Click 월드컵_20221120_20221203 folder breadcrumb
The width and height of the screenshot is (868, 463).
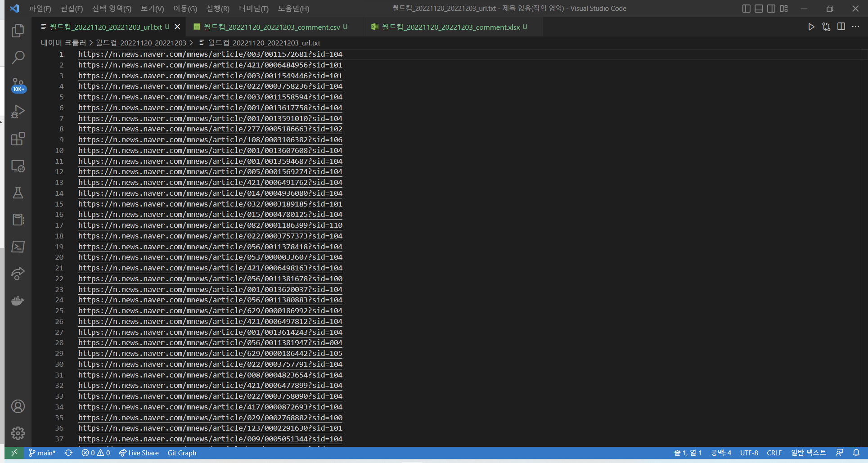pyautogui.click(x=141, y=43)
